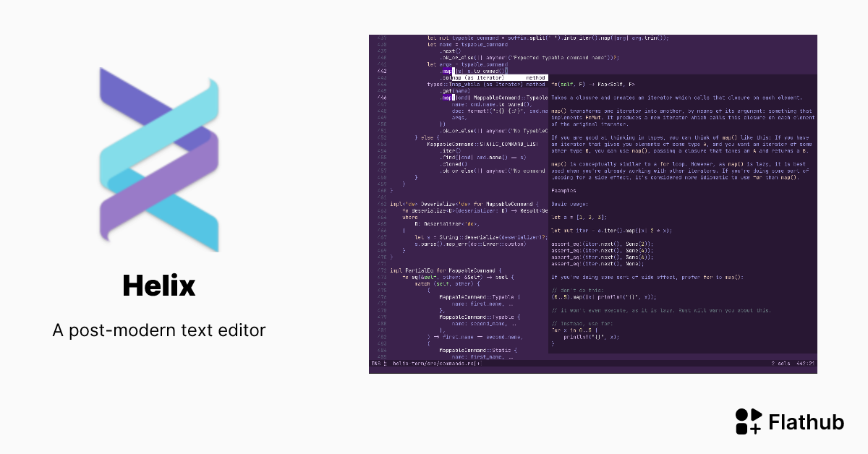Select map (as Iterator) completion entry
This screenshot has width=868, height=454.
tap(477, 77)
